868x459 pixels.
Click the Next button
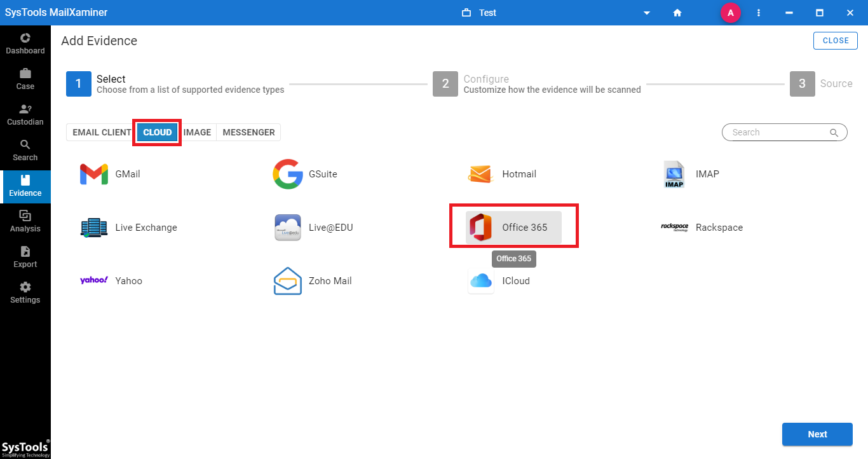[817, 434]
